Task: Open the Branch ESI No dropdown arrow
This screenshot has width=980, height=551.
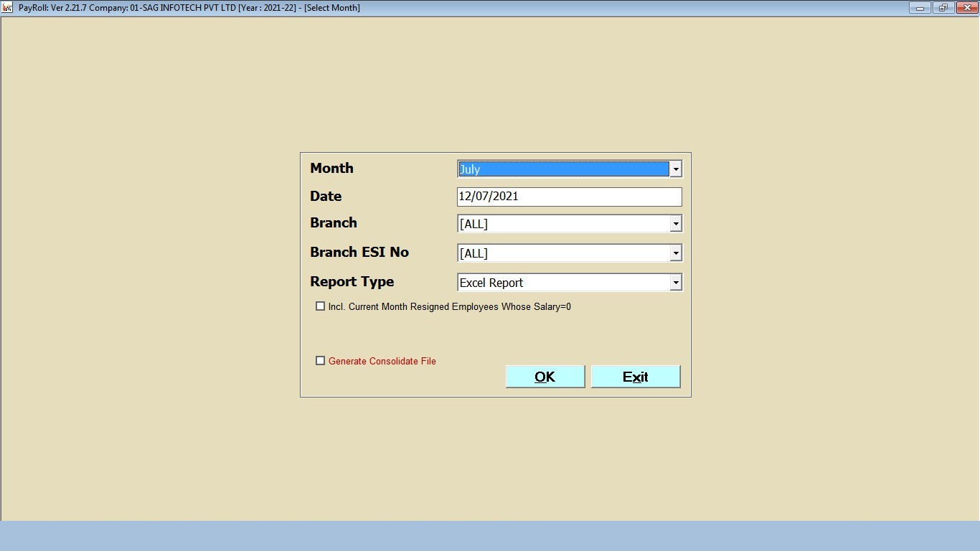Action: point(675,253)
